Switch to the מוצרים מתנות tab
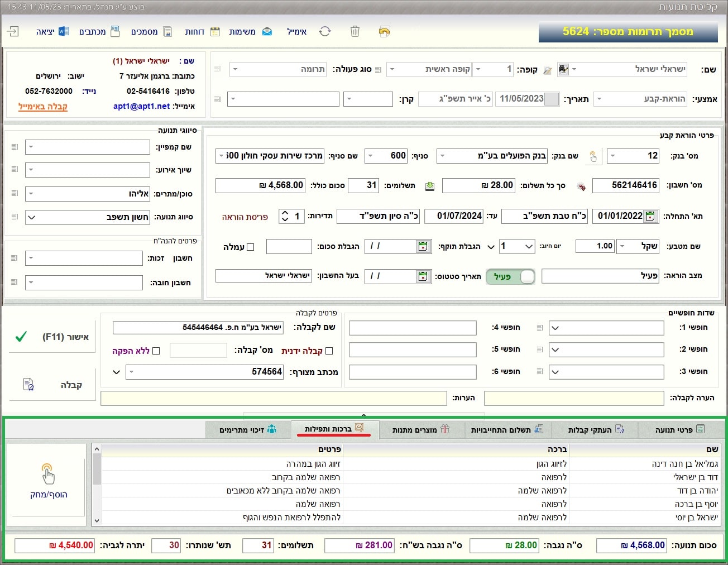This screenshot has width=728, height=565. tap(421, 429)
